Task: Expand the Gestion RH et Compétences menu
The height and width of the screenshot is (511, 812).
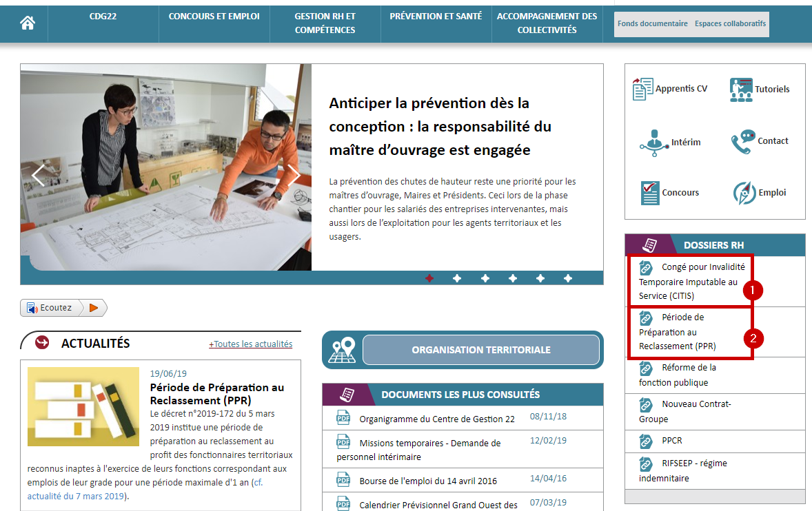Action: click(x=325, y=23)
